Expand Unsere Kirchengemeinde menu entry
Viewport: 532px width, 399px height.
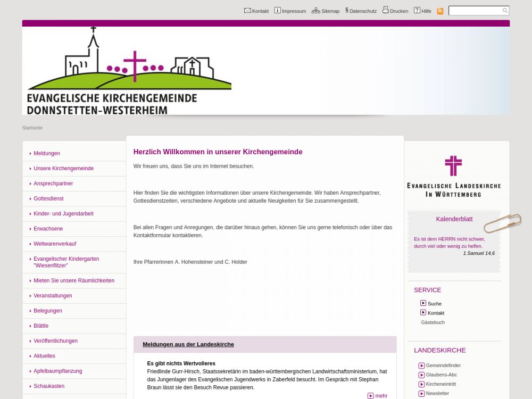[x=63, y=168]
